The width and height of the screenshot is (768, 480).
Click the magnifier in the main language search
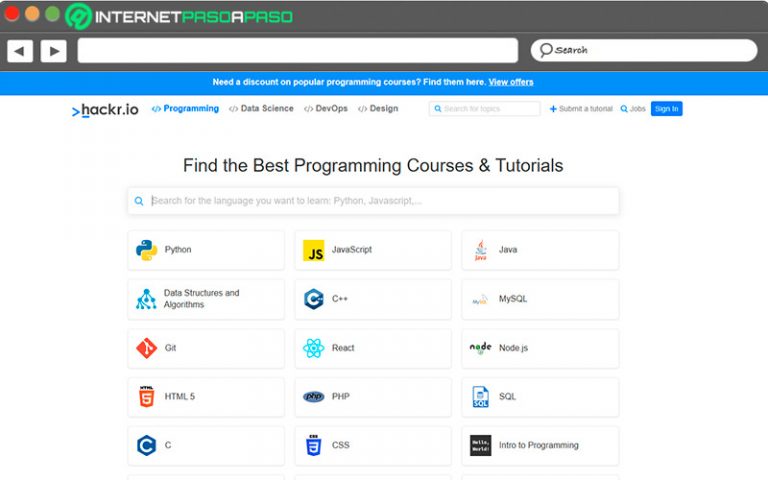[139, 201]
